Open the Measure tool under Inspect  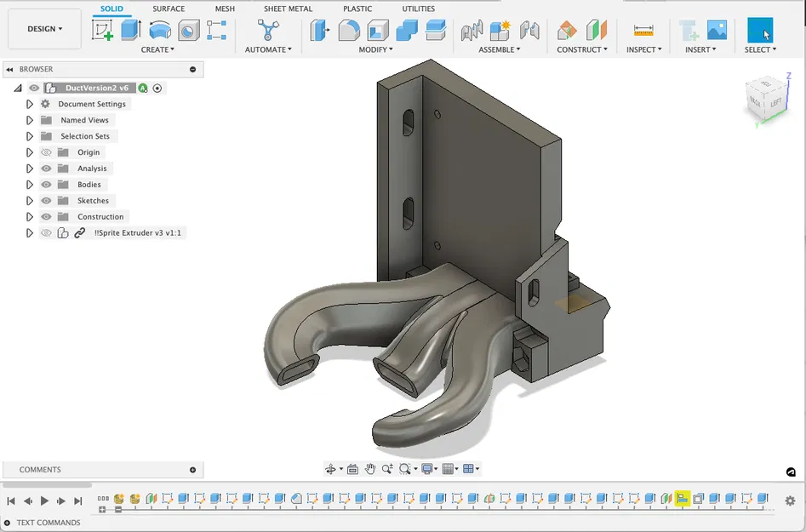pyautogui.click(x=642, y=32)
